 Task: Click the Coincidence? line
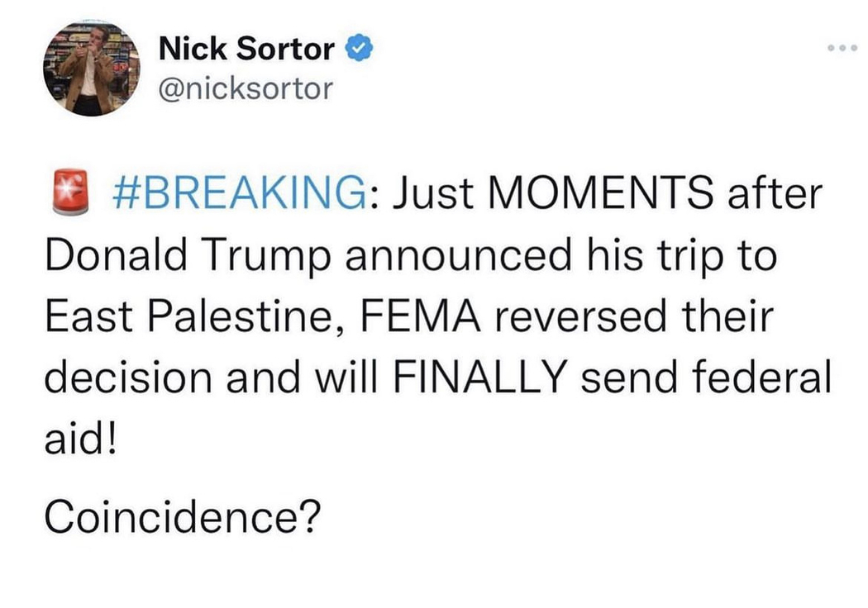183,516
